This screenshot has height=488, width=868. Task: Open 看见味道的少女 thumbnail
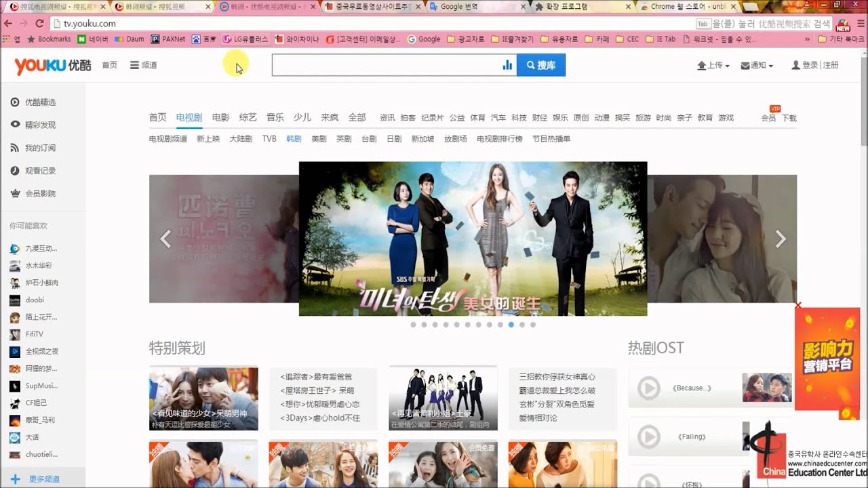[x=203, y=399]
